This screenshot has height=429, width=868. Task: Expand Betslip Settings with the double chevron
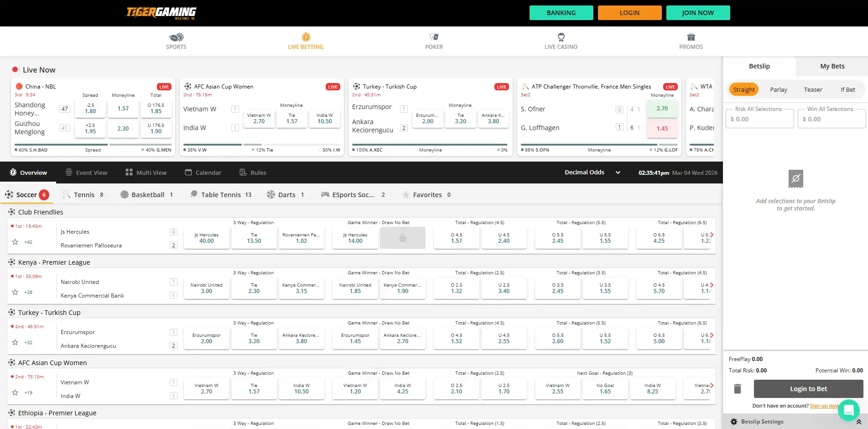(858, 422)
